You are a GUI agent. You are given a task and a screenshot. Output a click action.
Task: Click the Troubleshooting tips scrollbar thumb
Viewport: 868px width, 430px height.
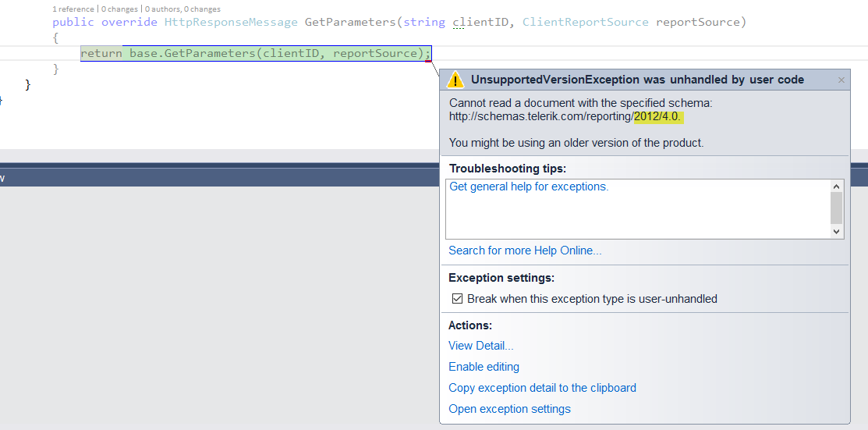[837, 208]
